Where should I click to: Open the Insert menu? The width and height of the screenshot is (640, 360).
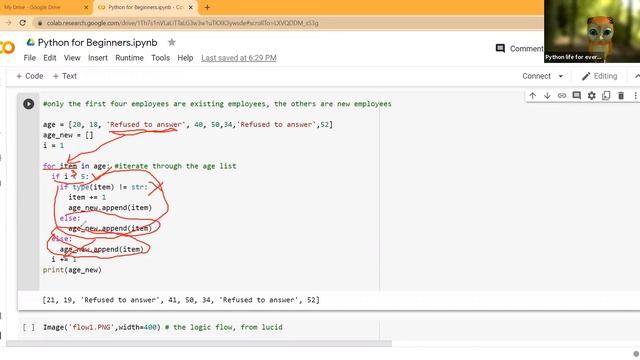[98, 58]
